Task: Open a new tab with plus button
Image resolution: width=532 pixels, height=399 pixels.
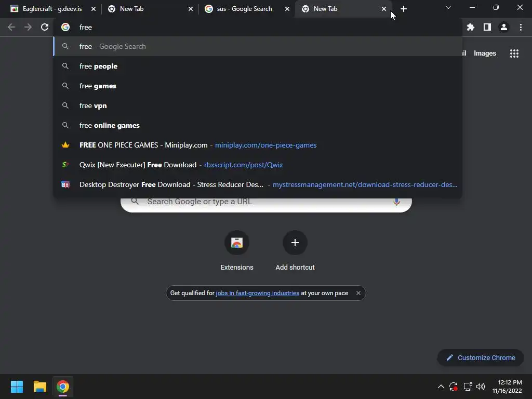Action: [403, 9]
